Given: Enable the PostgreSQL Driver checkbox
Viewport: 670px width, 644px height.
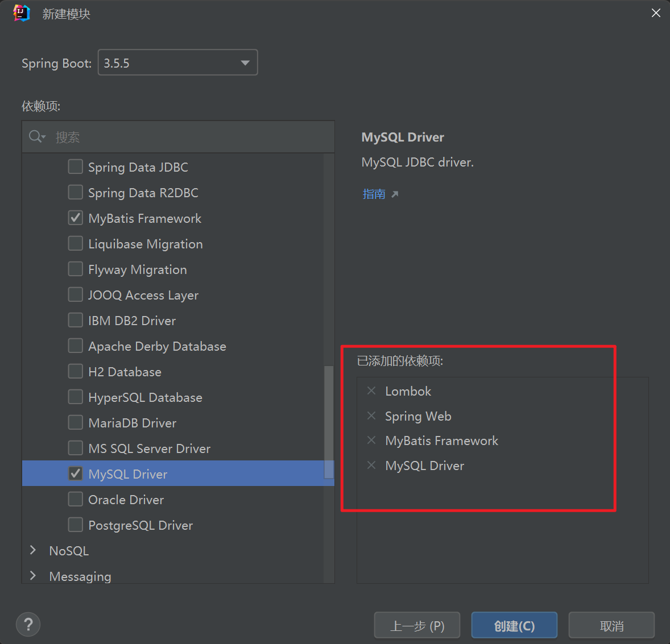Looking at the screenshot, I should coord(76,525).
